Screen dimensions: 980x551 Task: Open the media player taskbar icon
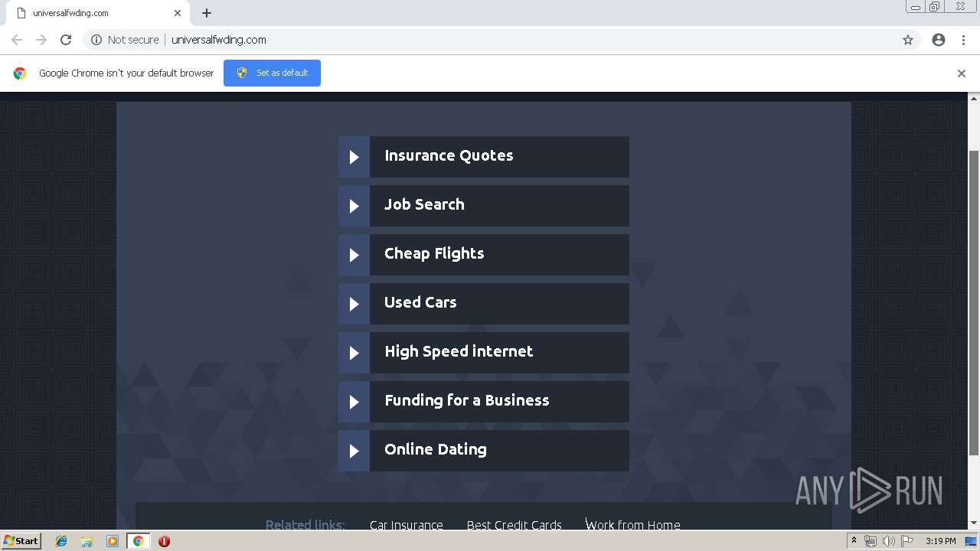coord(113,541)
